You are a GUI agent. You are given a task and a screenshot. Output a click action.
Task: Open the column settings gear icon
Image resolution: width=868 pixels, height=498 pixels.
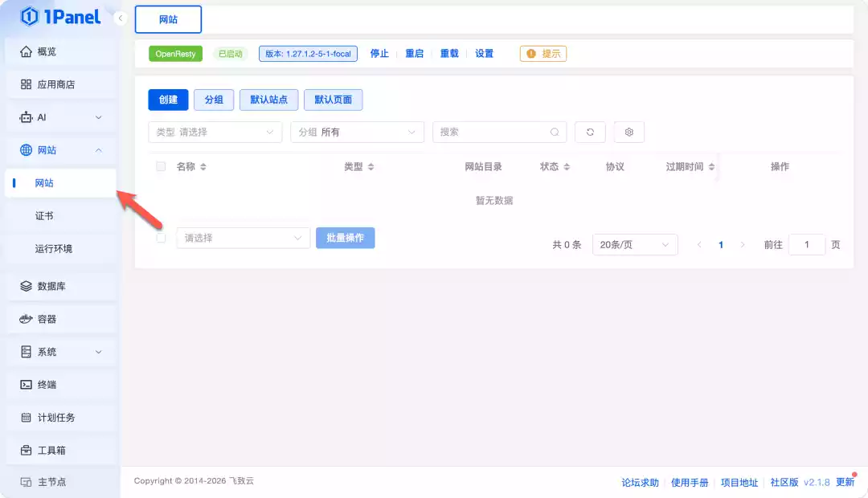[x=628, y=131]
